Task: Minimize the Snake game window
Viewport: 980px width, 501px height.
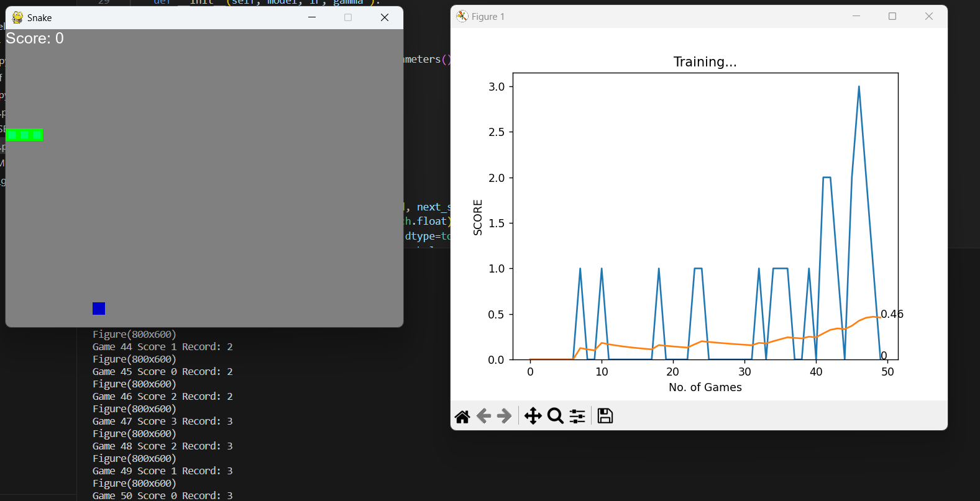Action: coord(312,17)
